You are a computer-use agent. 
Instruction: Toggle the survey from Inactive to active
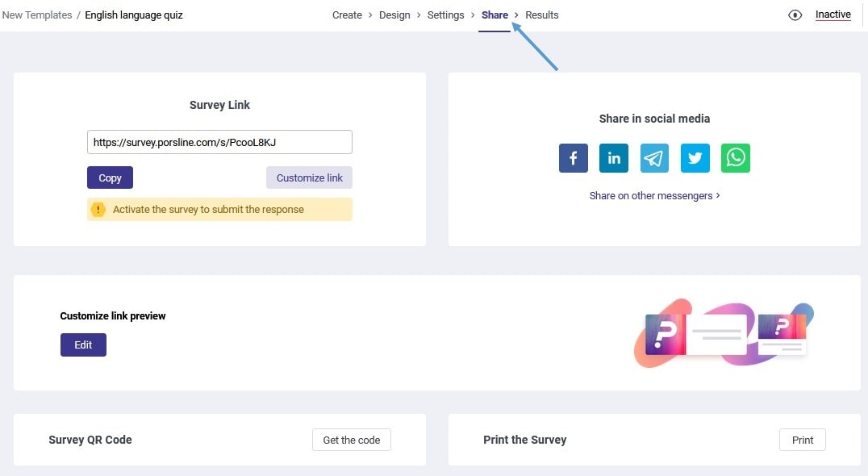(x=833, y=14)
